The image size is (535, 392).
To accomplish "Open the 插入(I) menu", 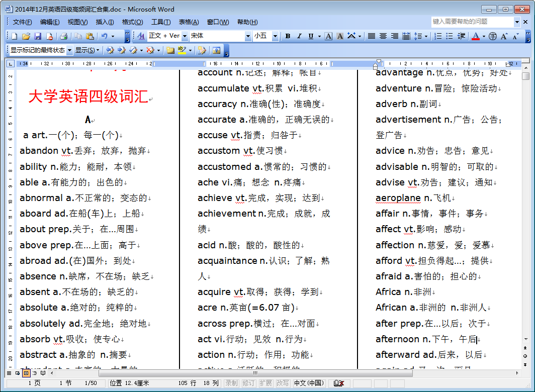I will coord(105,22).
